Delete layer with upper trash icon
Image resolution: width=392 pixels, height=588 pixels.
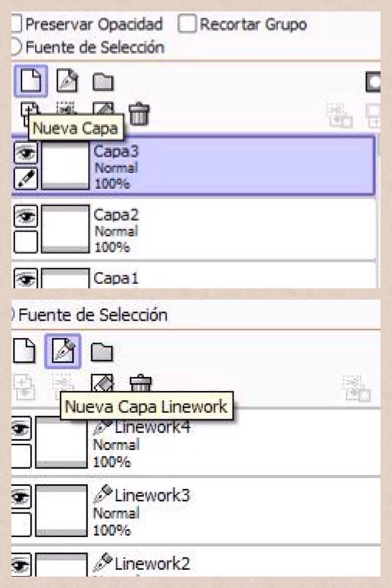[x=139, y=114]
